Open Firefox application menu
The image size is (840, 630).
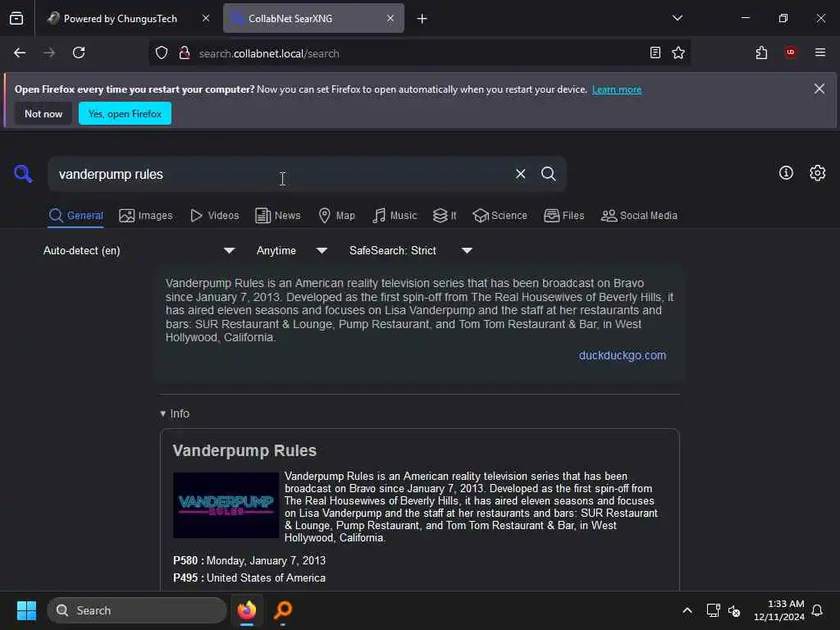820,52
